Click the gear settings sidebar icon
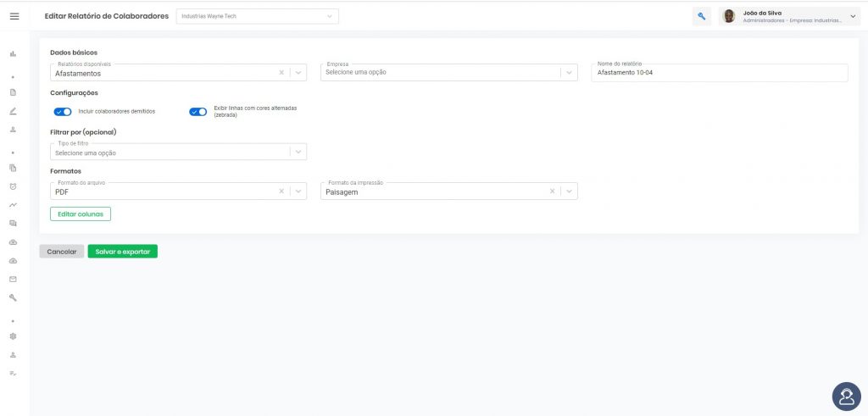This screenshot has height=416, width=868. [x=13, y=336]
